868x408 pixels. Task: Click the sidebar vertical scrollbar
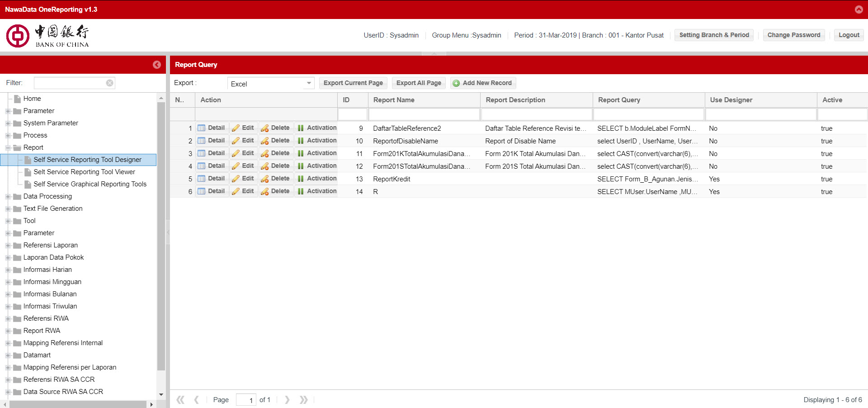[x=161, y=235]
